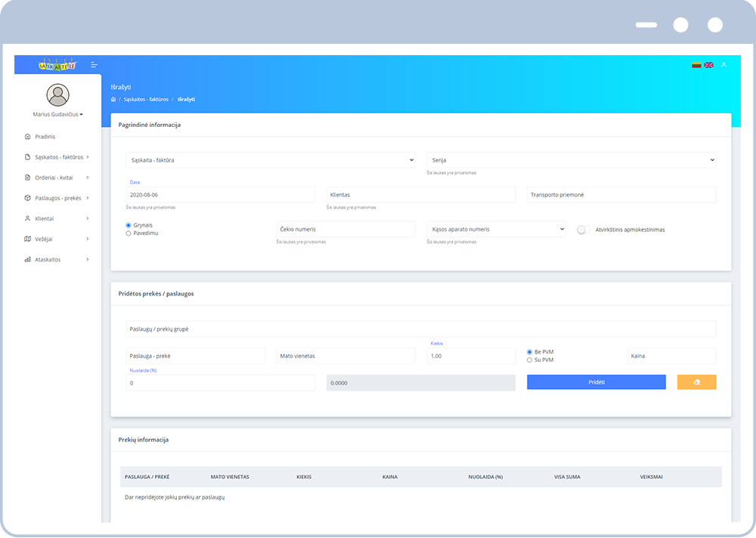Click the Data date field
Screen dimensions: 756x538
[x=220, y=195]
